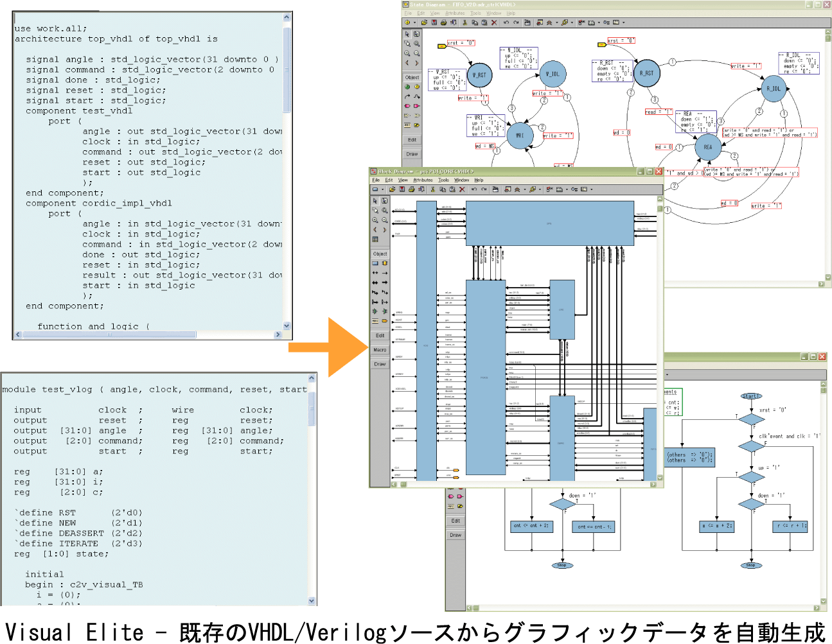Open Window menu in Block Diagram window
The image size is (832, 644).
461,180
